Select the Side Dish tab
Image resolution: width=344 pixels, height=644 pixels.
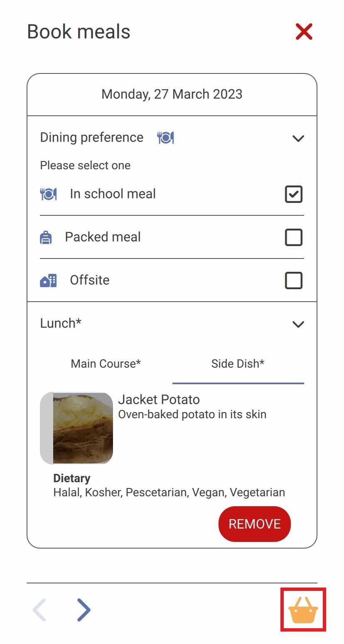pos(238,363)
